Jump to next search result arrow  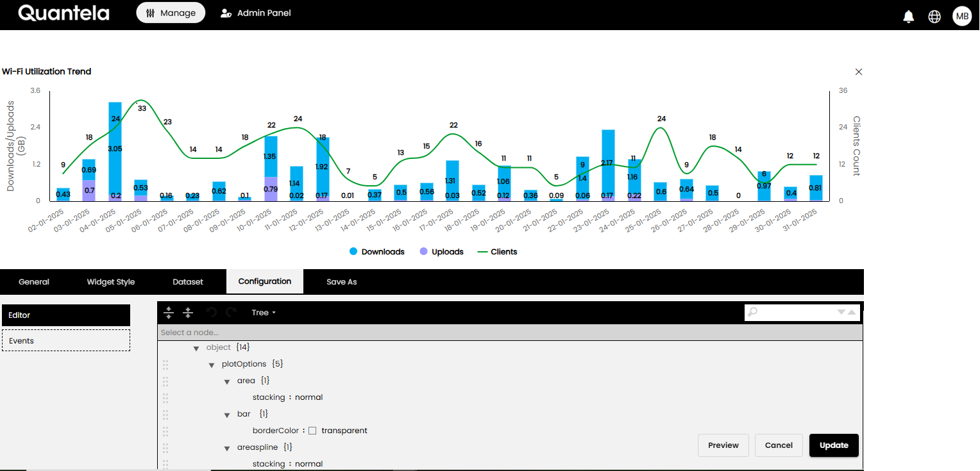tap(841, 313)
